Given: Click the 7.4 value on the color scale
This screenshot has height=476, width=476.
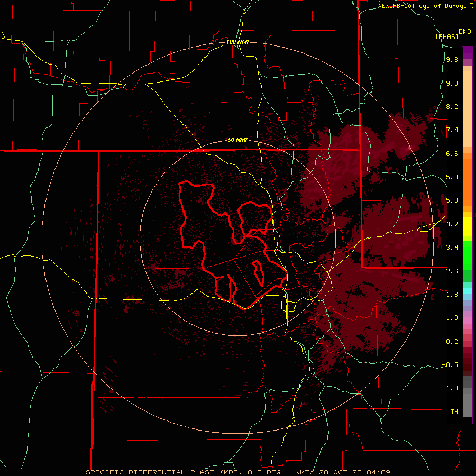Looking at the screenshot, I should pyautogui.click(x=452, y=130).
